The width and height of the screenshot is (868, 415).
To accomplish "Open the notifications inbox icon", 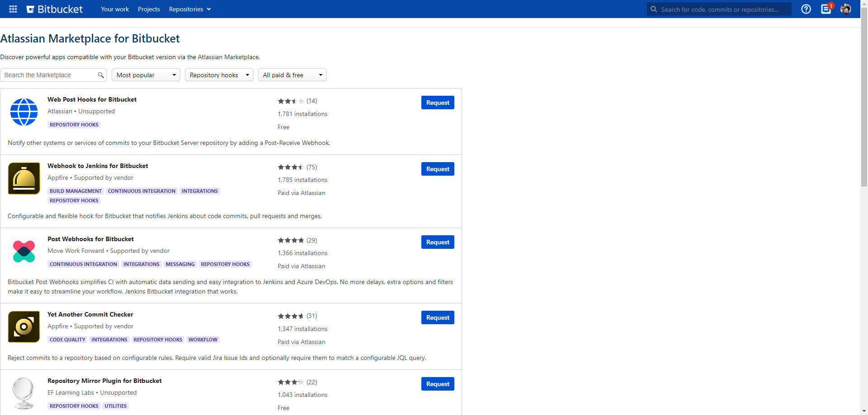I will pos(826,9).
